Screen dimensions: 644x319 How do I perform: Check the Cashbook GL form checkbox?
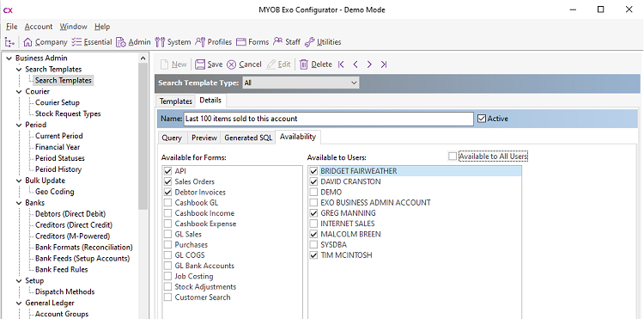tap(167, 203)
